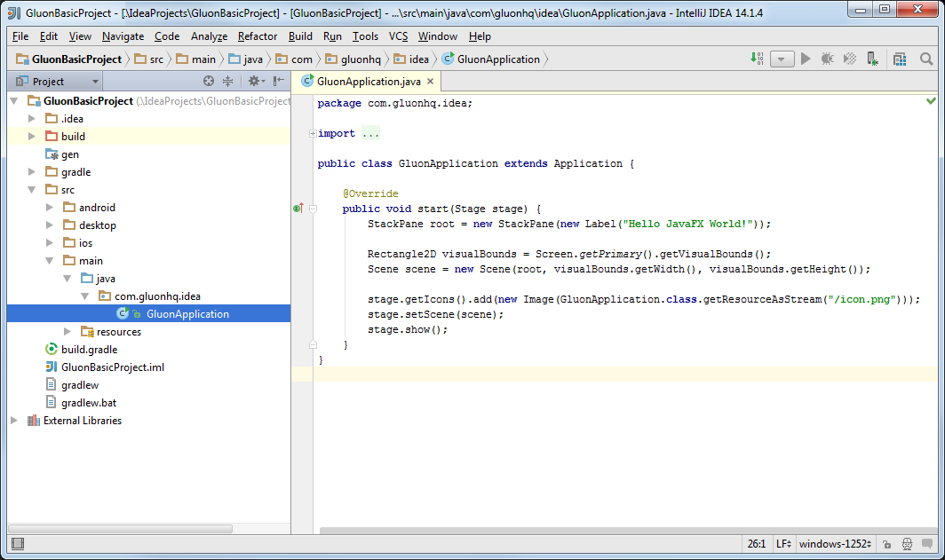Image resolution: width=945 pixels, height=560 pixels.
Task: Select build.gradle file in tree
Action: click(x=82, y=350)
